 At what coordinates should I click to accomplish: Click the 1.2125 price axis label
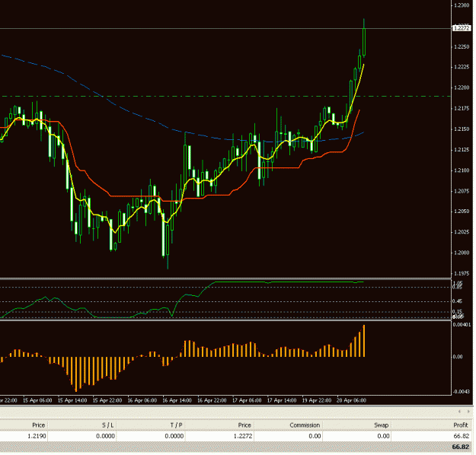pos(462,150)
